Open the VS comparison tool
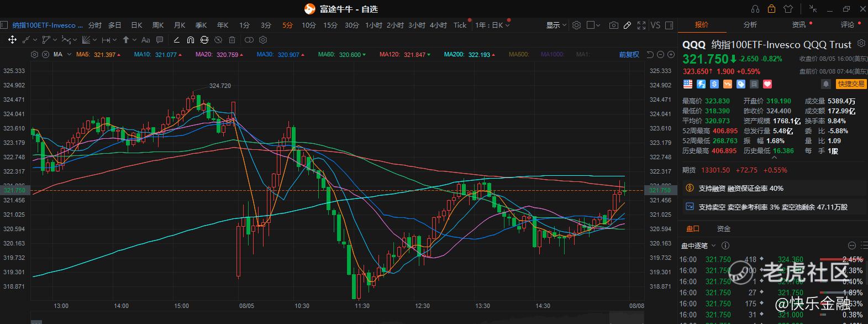868x324 pixels. (x=655, y=25)
